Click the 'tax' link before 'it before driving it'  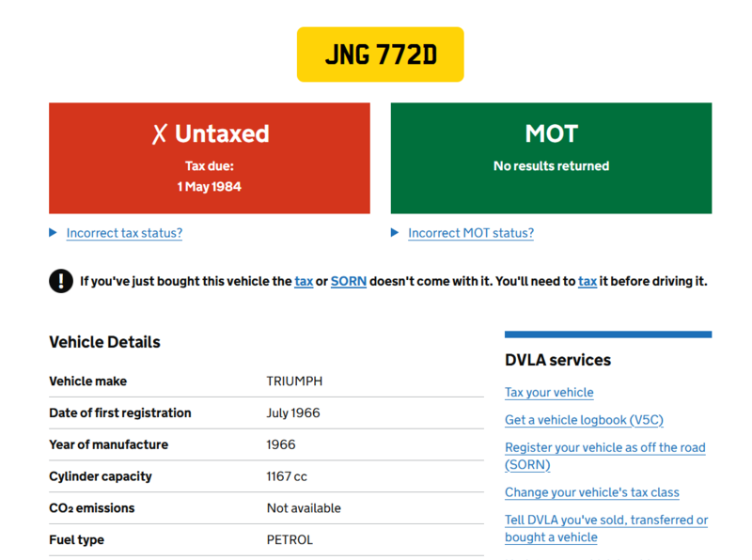(x=587, y=281)
